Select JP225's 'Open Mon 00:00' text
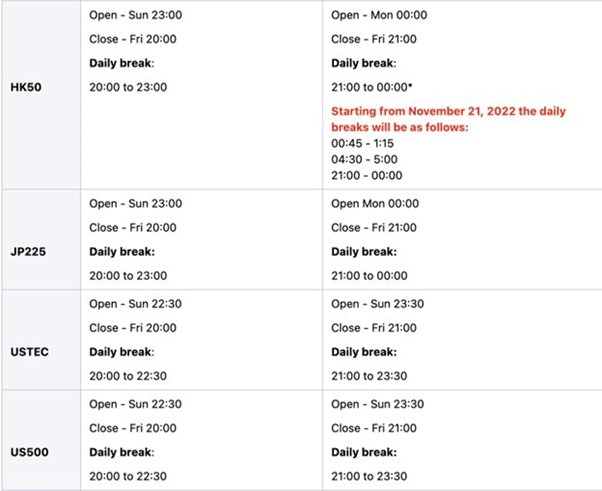 372,204
